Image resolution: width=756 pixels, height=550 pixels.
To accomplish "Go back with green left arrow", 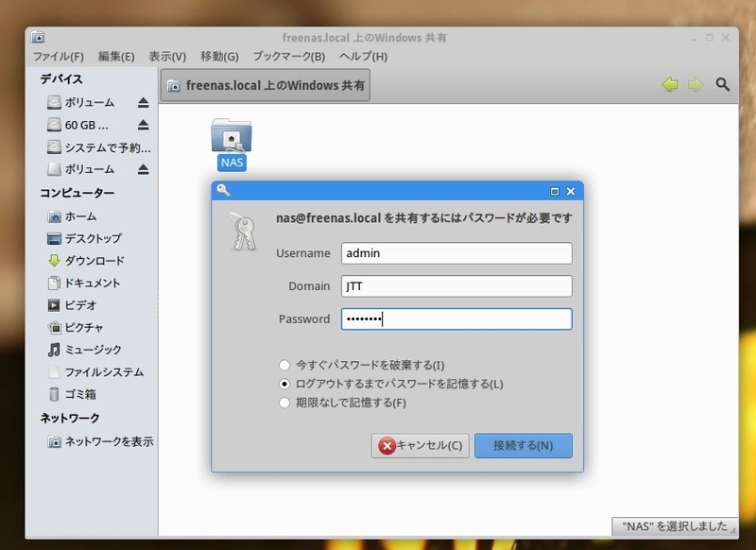I will pos(670,85).
